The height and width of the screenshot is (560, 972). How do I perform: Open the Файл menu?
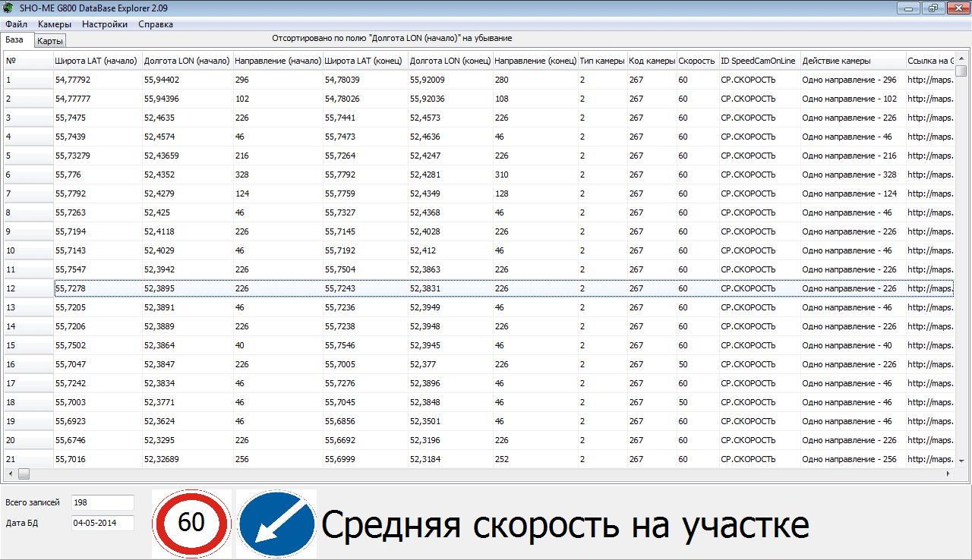(x=16, y=24)
